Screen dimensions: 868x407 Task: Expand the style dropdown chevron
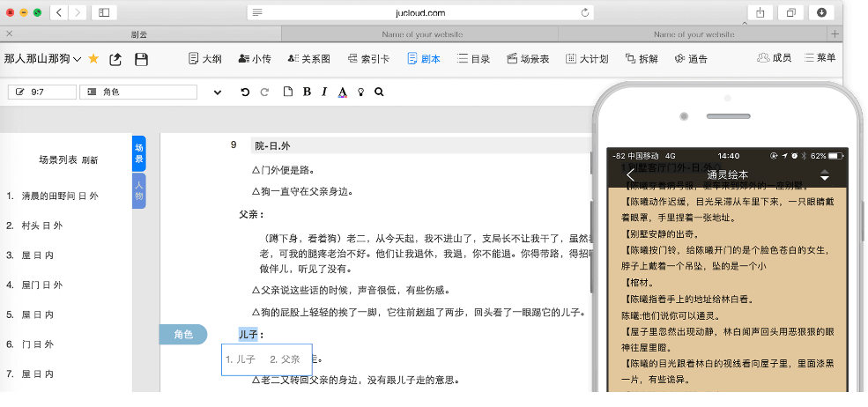click(218, 92)
